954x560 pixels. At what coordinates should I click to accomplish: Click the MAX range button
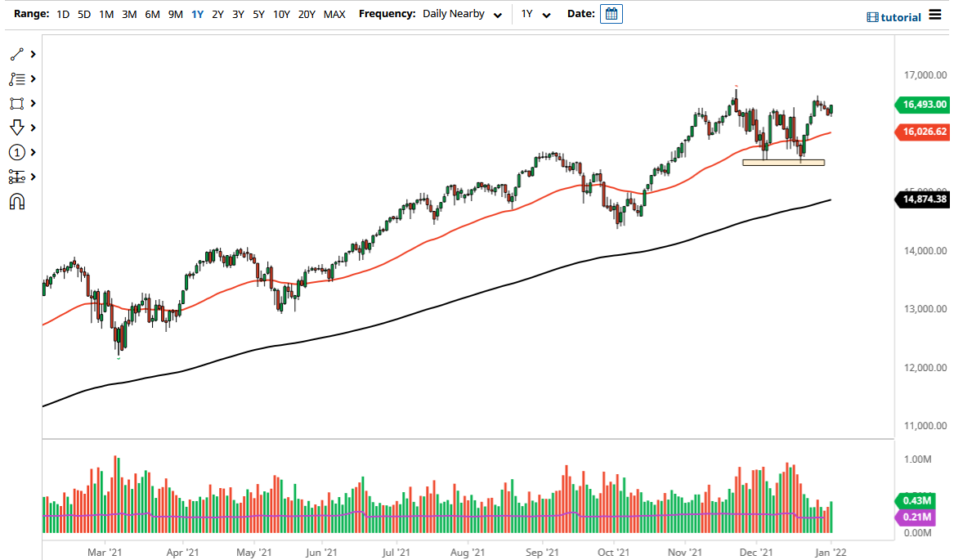click(x=334, y=14)
